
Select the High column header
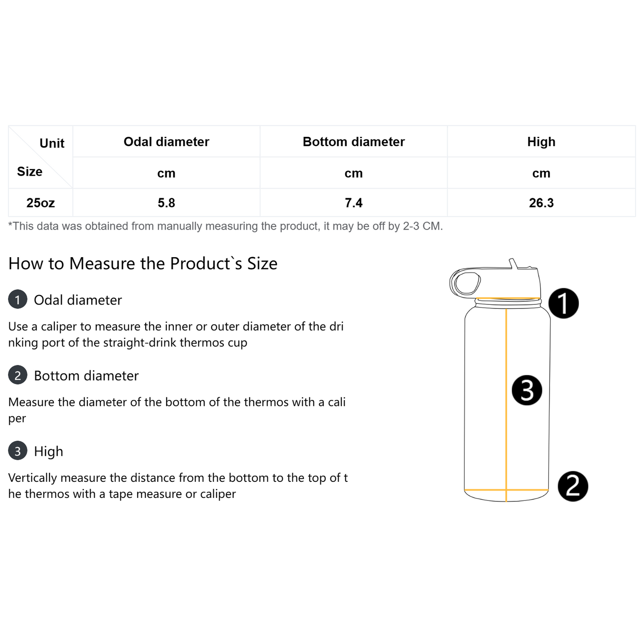pos(541,142)
